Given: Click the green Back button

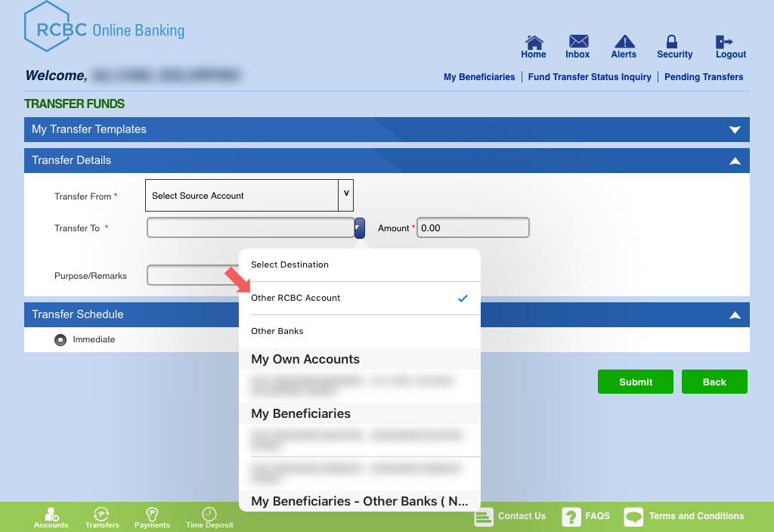Looking at the screenshot, I should click(714, 382).
